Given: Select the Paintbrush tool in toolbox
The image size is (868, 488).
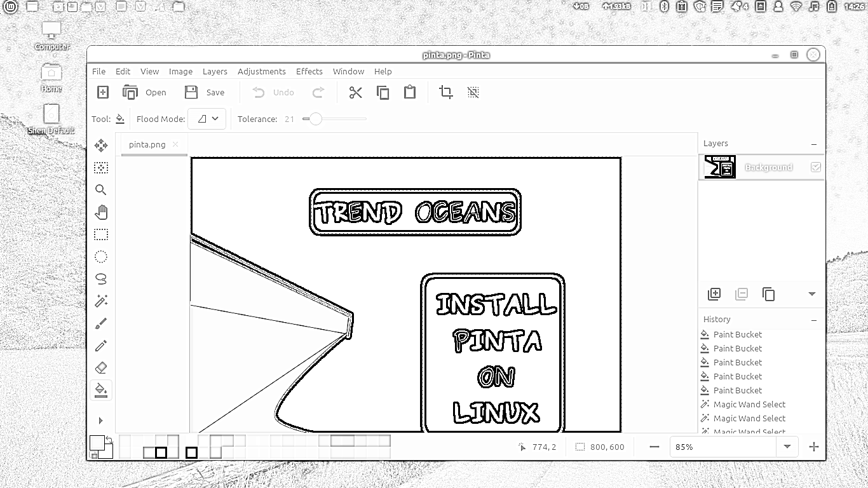Looking at the screenshot, I should click(x=101, y=324).
